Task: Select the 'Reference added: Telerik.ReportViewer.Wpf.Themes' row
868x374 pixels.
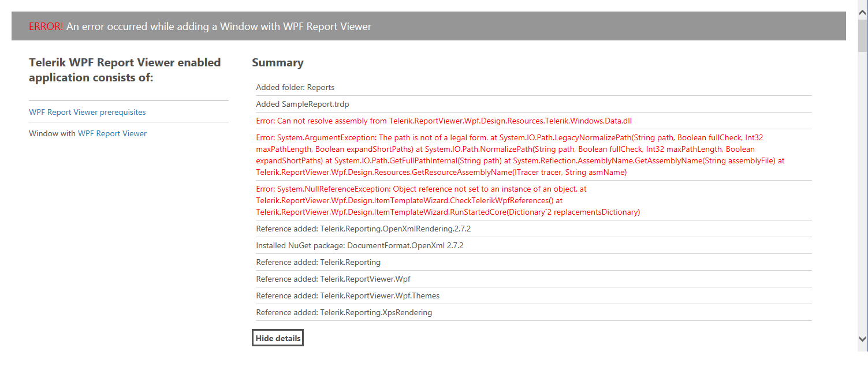Action: pyautogui.click(x=348, y=296)
